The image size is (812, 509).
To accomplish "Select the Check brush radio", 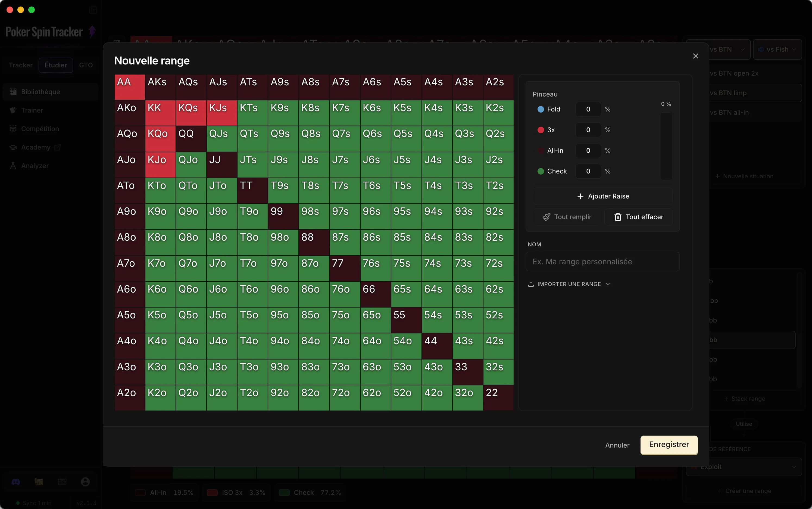I will (541, 171).
